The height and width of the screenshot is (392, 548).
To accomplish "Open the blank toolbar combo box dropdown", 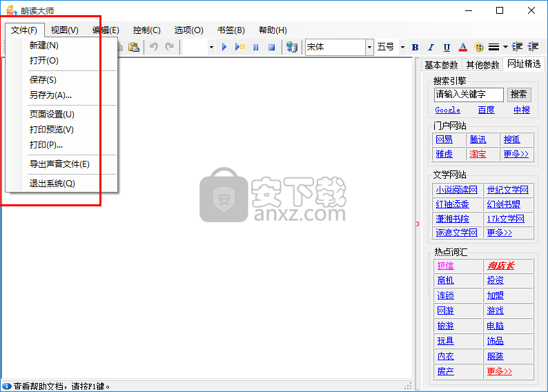I will (211, 47).
